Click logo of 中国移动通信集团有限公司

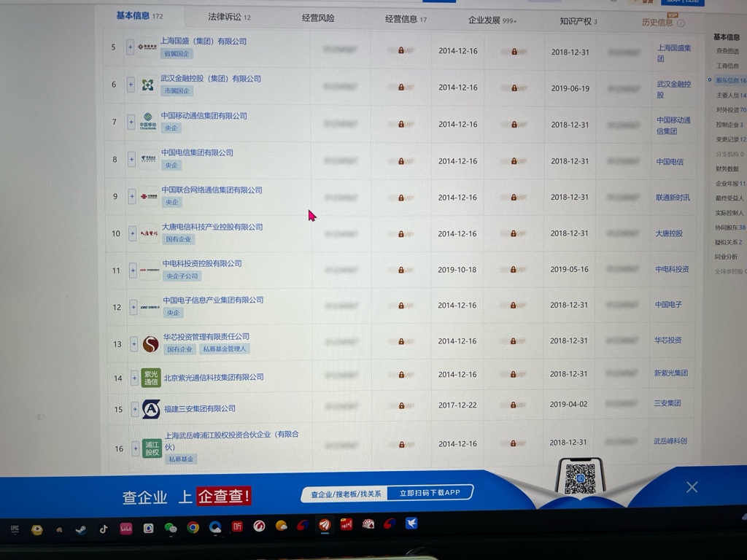click(147, 122)
